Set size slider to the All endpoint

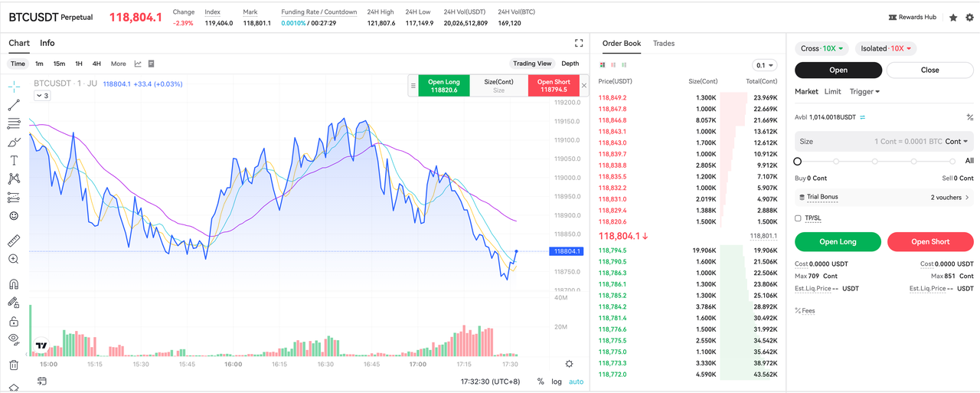952,162
